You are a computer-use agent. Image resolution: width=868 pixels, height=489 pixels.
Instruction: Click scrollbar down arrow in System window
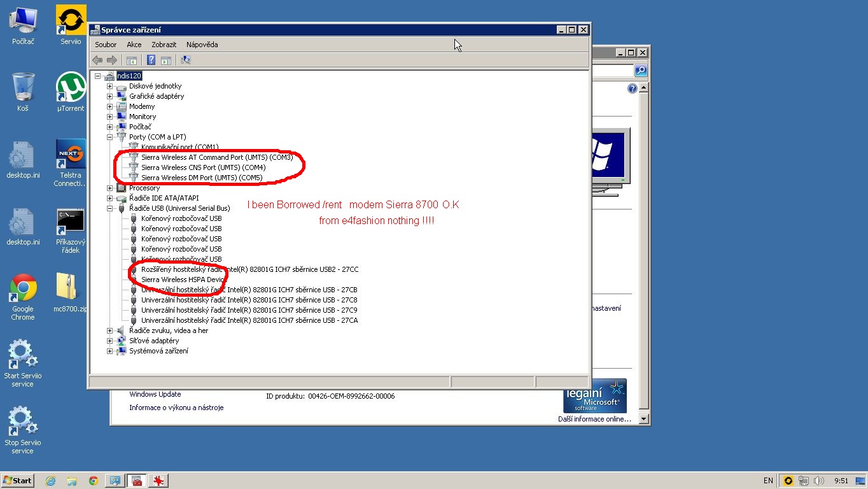click(643, 419)
